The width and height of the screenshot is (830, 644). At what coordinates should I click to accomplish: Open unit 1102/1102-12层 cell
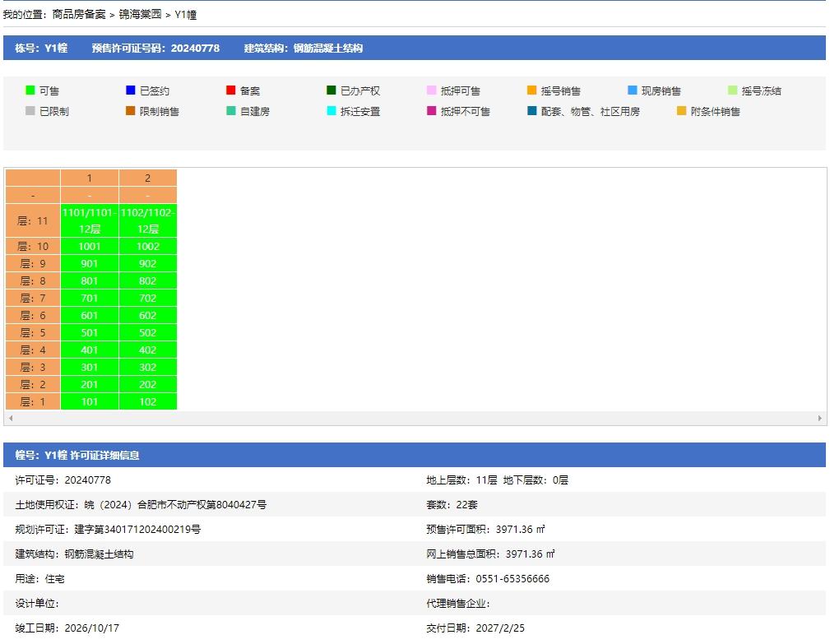(148, 220)
